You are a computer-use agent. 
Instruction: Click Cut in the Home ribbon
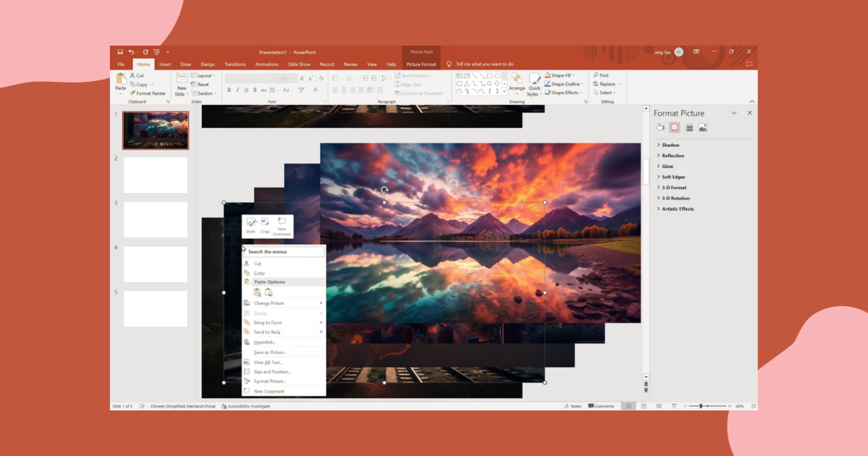[x=137, y=75]
